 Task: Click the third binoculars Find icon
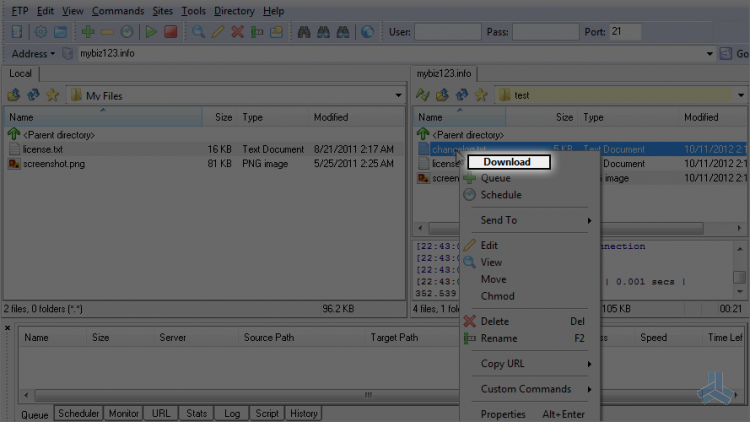pos(343,32)
